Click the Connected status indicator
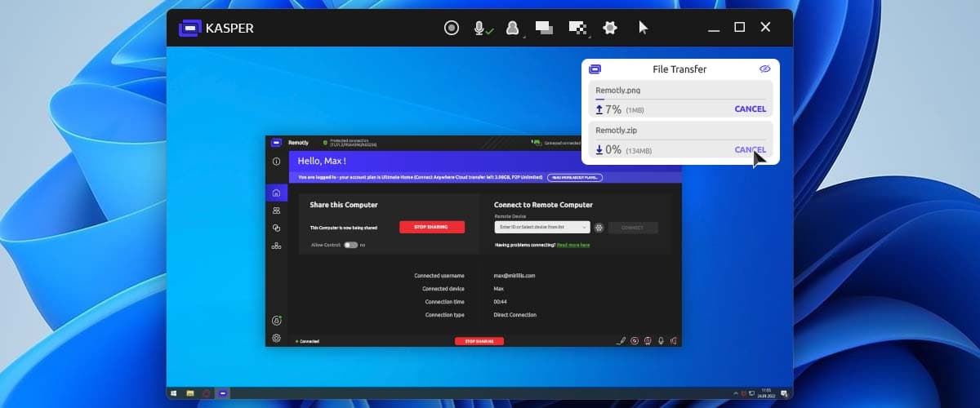The width and height of the screenshot is (980, 408). click(307, 341)
